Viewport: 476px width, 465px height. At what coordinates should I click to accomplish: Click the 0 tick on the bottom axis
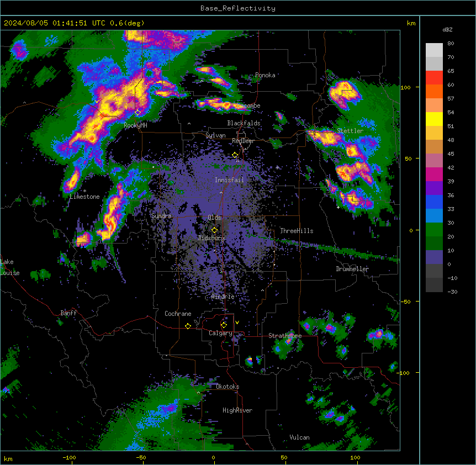[213, 458]
